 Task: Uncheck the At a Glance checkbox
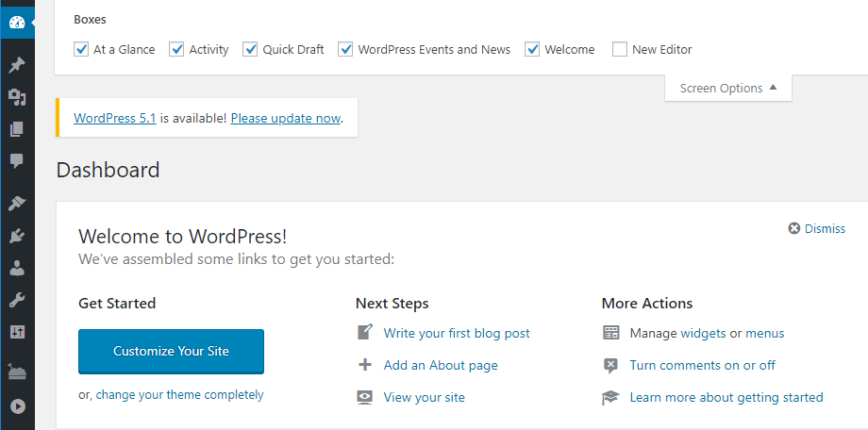pos(82,49)
